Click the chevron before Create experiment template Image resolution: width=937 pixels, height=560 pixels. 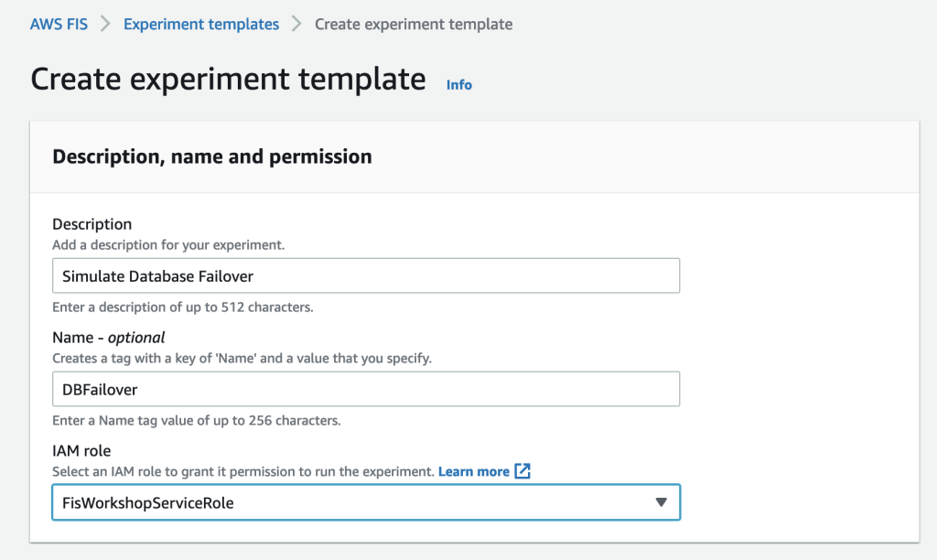[x=295, y=24]
